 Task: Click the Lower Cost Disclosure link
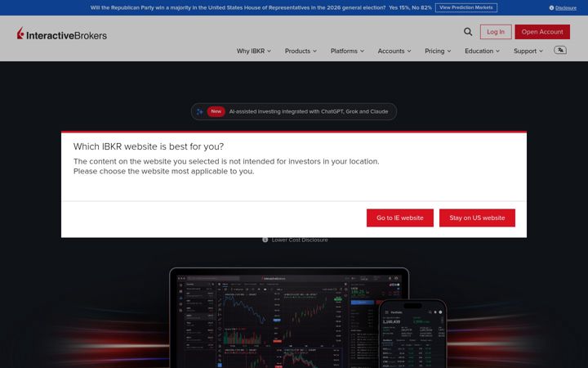300,240
